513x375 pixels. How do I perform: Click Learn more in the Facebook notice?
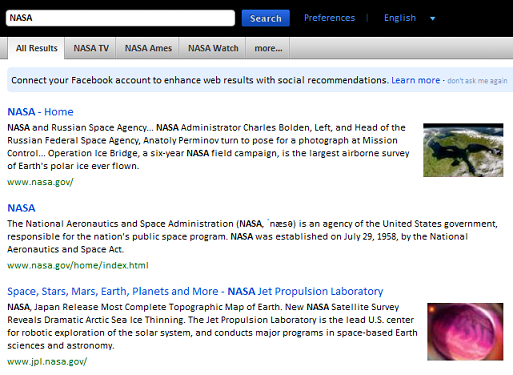point(416,80)
